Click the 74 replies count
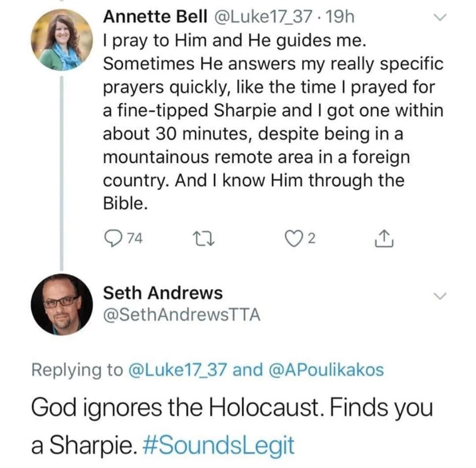 click(x=135, y=239)
